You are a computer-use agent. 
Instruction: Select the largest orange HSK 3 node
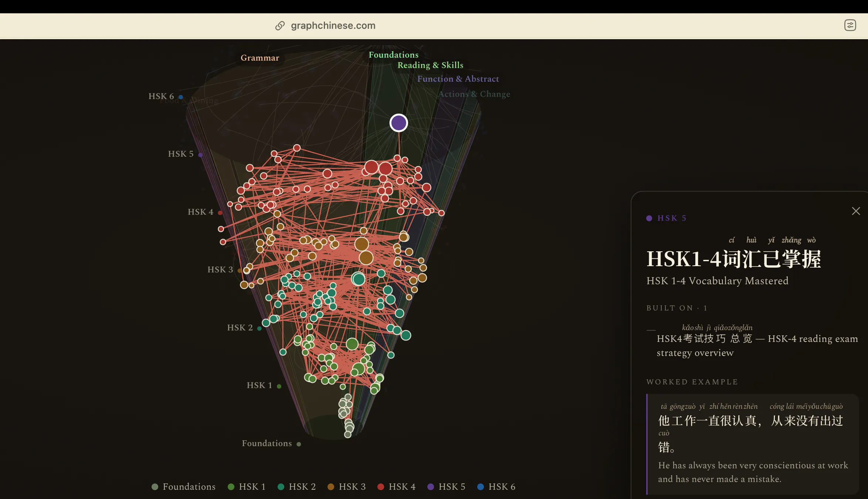tap(366, 258)
